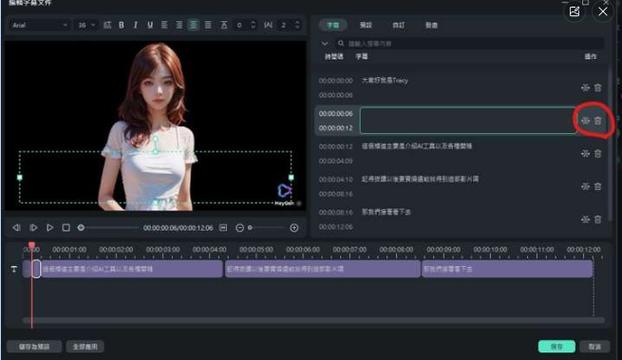The height and width of the screenshot is (360, 622).
Task: Toggle bold formatting in subtitle toolbar
Action: tap(121, 25)
